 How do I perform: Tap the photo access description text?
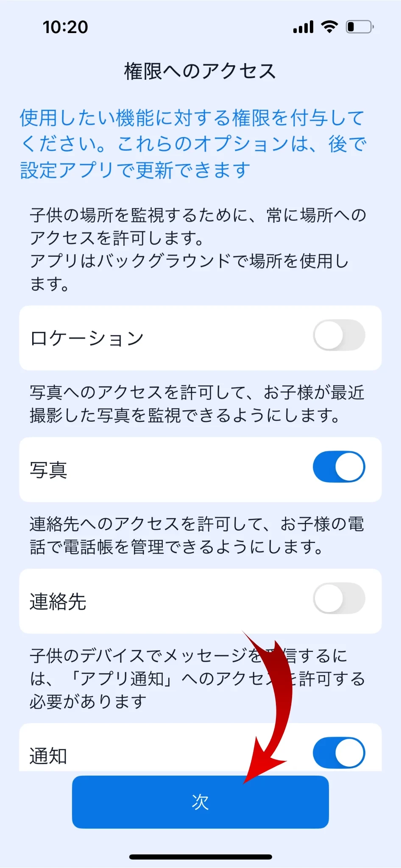[x=197, y=403]
